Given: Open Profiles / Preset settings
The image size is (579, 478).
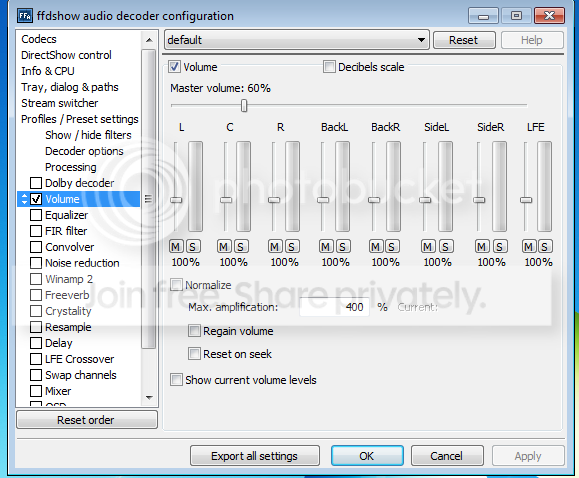Looking at the screenshot, I should click(x=79, y=119).
